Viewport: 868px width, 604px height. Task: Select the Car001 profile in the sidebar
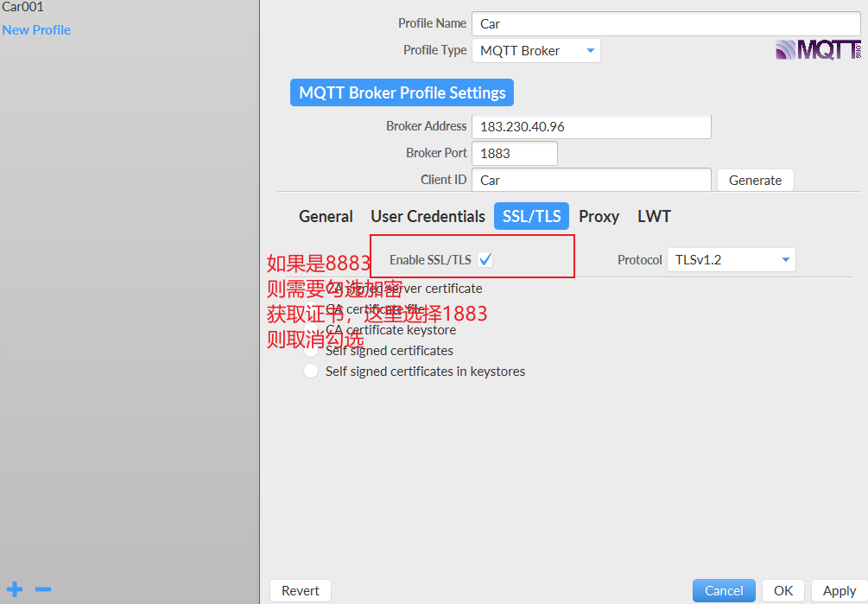[x=22, y=7]
